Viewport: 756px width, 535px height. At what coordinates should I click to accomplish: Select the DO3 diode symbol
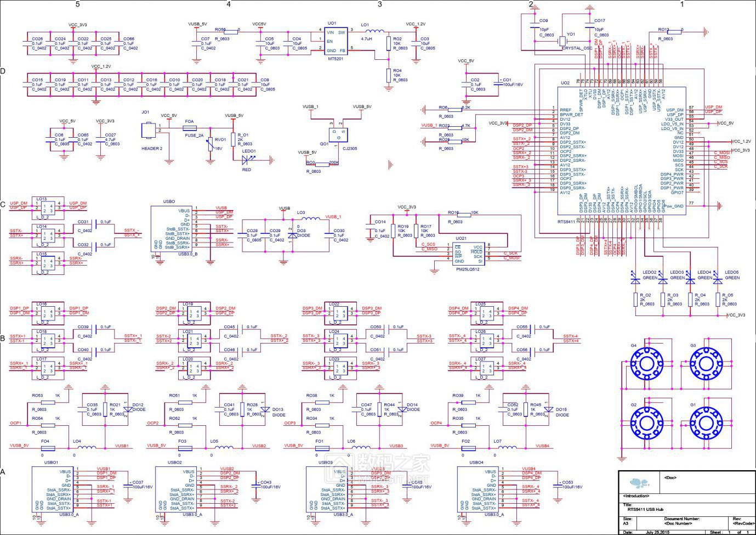[x=292, y=234]
